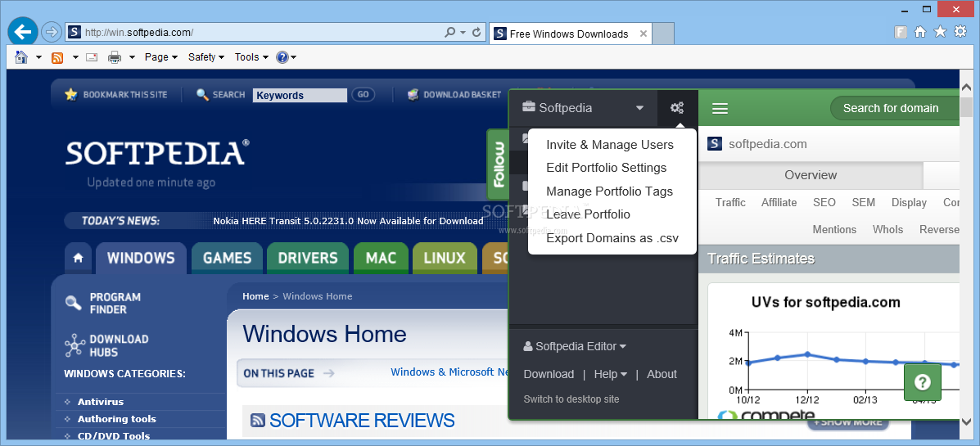Click the Download Hubs network icon

(x=75, y=345)
